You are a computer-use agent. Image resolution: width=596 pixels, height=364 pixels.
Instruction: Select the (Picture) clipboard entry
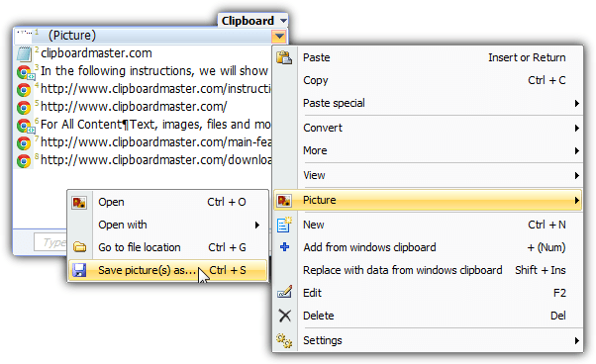(x=150, y=36)
